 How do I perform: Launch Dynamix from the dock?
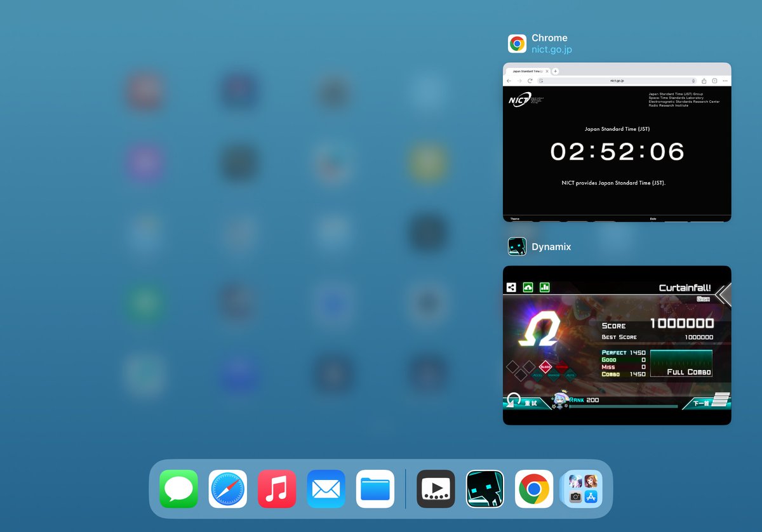tap(485, 489)
